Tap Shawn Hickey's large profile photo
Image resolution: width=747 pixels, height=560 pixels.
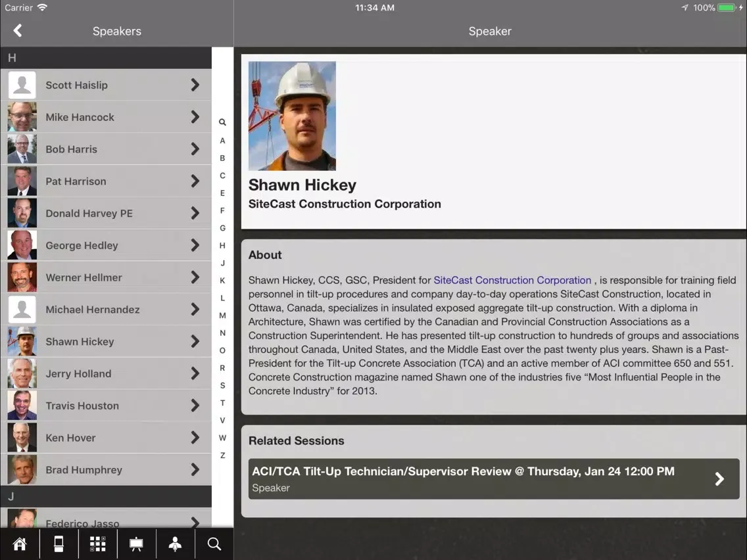pos(292,116)
